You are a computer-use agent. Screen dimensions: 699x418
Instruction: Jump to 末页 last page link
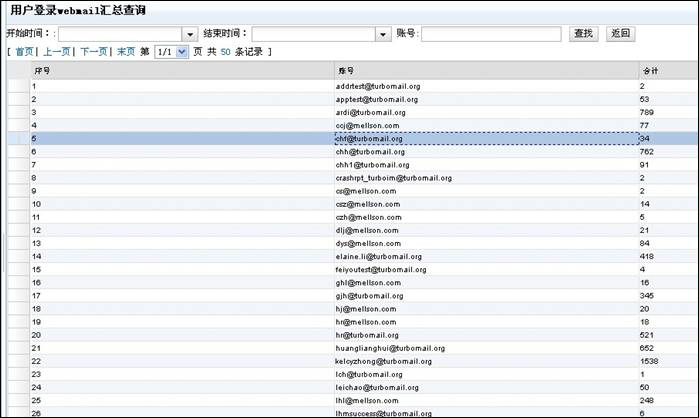click(126, 52)
